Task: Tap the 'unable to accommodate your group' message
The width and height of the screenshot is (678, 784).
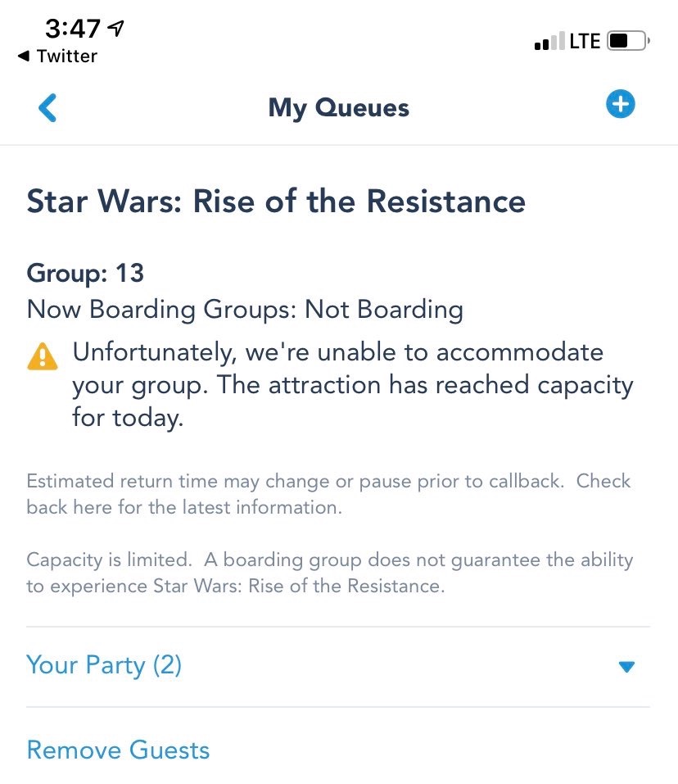Action: click(x=352, y=385)
